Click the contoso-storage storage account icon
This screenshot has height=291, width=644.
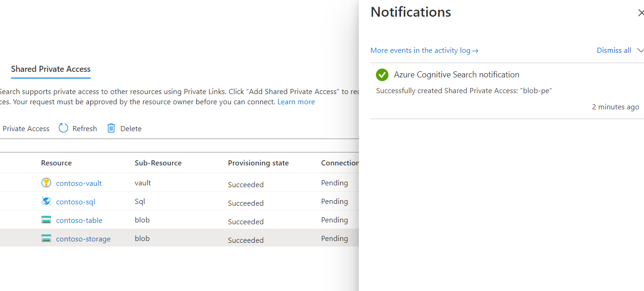[46, 239]
